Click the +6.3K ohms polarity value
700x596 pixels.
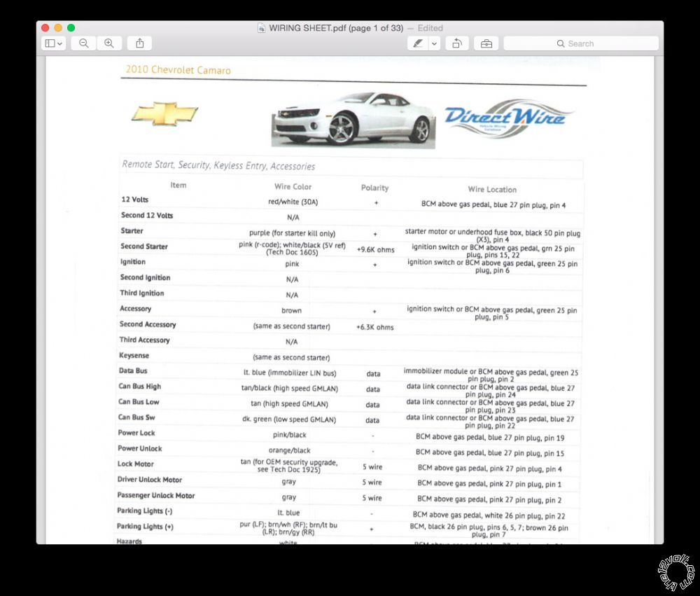pyautogui.click(x=375, y=327)
